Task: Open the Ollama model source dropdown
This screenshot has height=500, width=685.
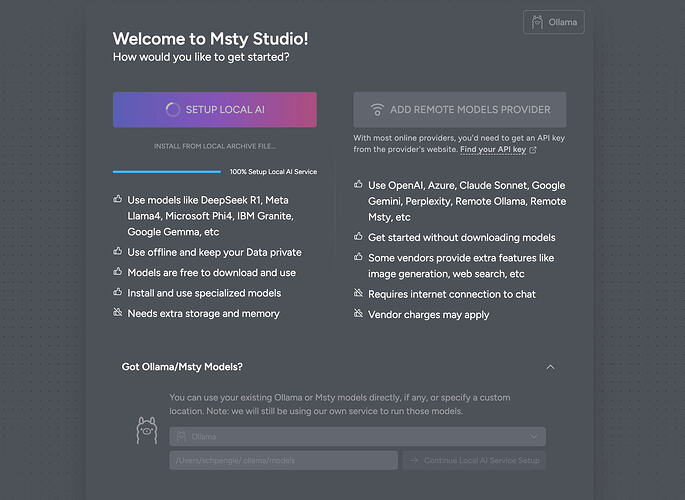Action: pos(357,436)
